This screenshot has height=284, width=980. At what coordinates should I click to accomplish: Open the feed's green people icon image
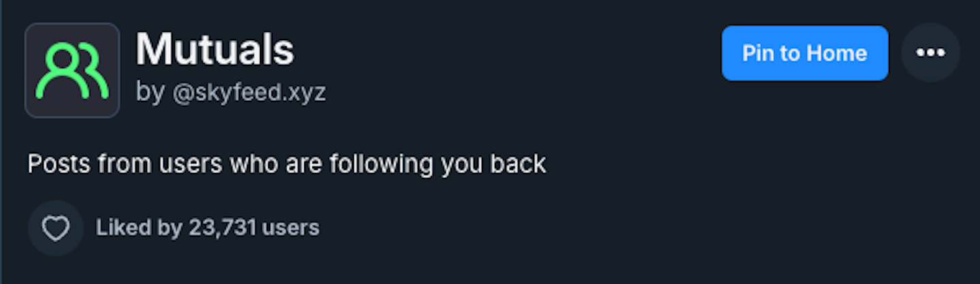[x=72, y=70]
